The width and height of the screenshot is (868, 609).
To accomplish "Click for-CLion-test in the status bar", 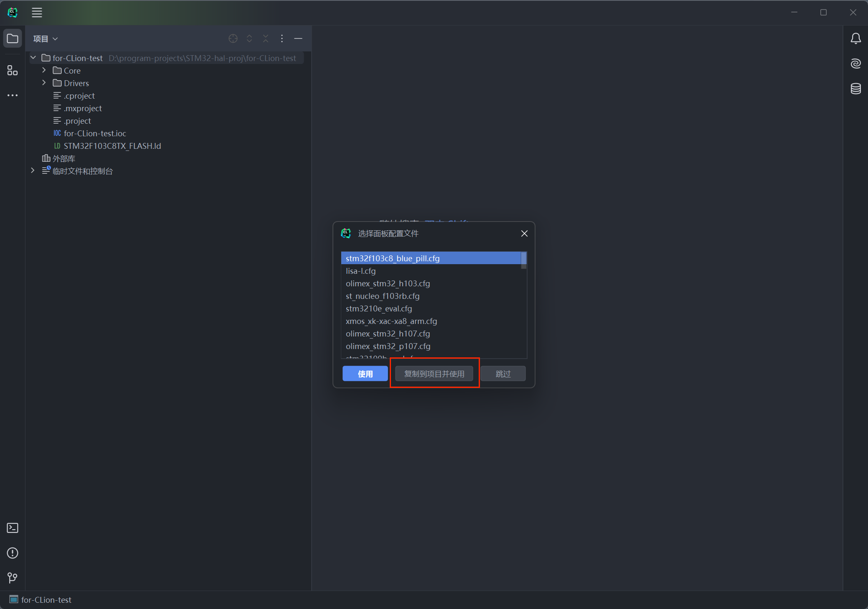I will pyautogui.click(x=41, y=600).
